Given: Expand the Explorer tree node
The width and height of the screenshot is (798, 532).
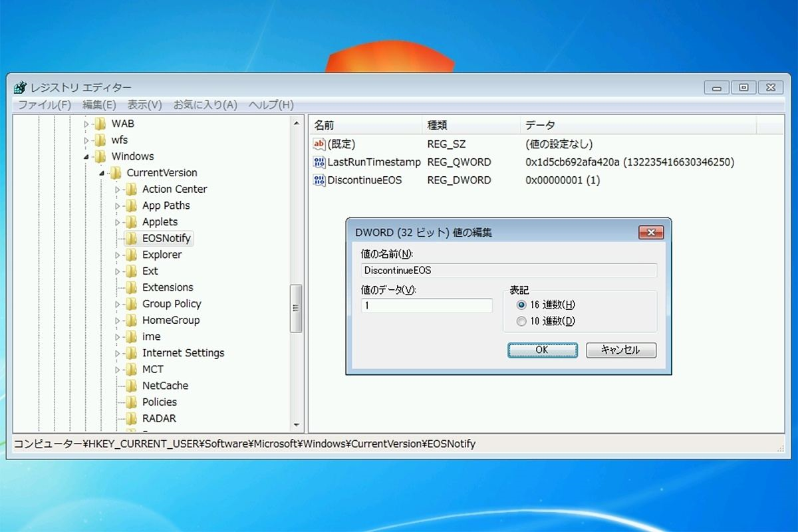Looking at the screenshot, I should (x=117, y=255).
